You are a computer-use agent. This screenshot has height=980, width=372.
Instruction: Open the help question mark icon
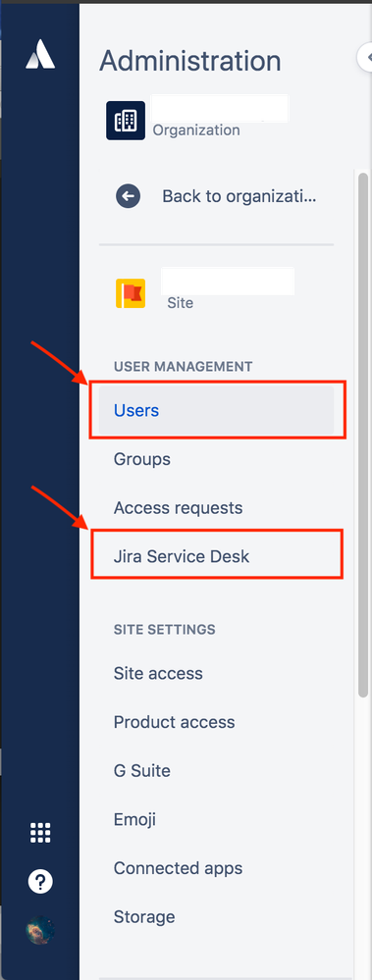(x=40, y=881)
